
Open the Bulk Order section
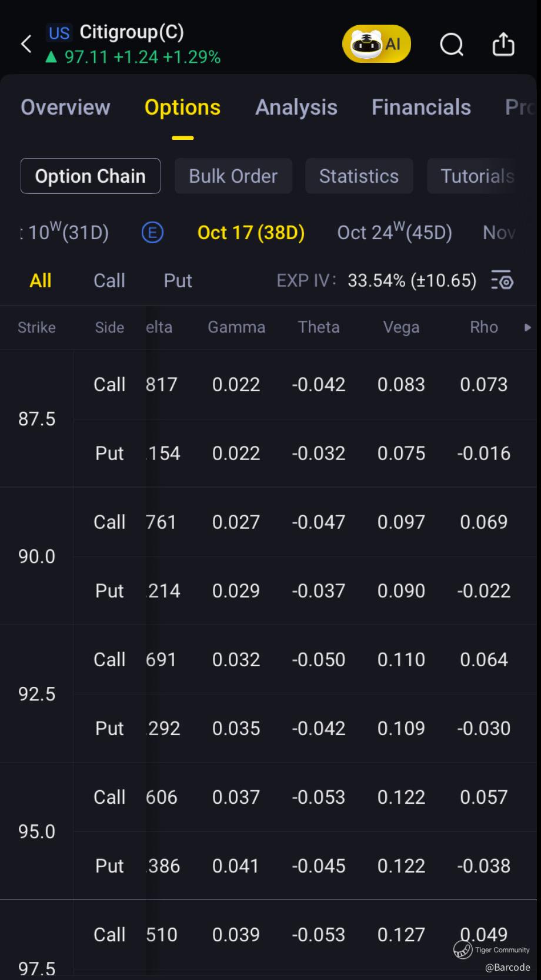(233, 176)
